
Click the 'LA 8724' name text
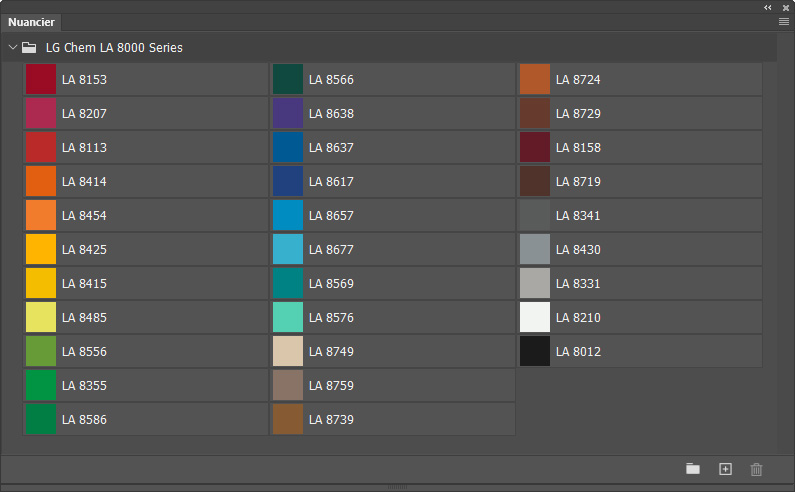pyautogui.click(x=578, y=80)
